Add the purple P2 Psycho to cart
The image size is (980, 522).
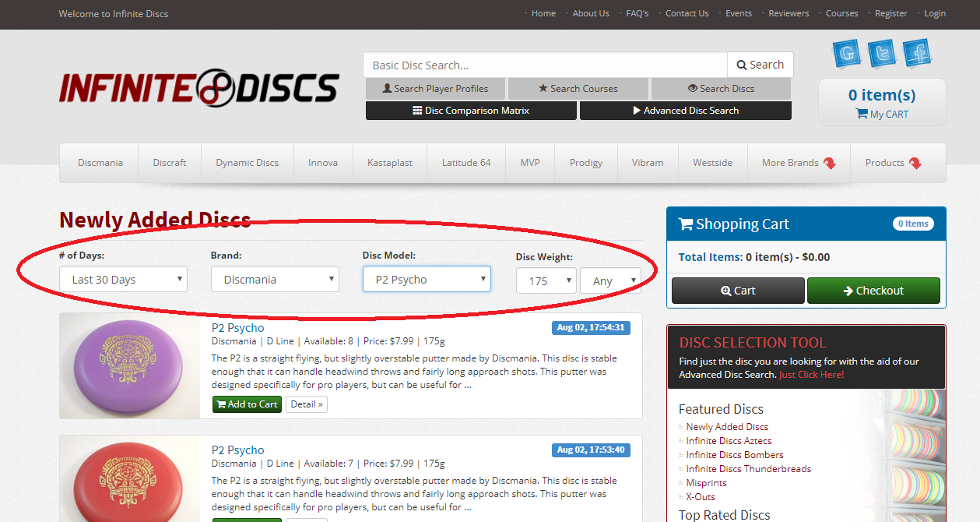pyautogui.click(x=247, y=404)
